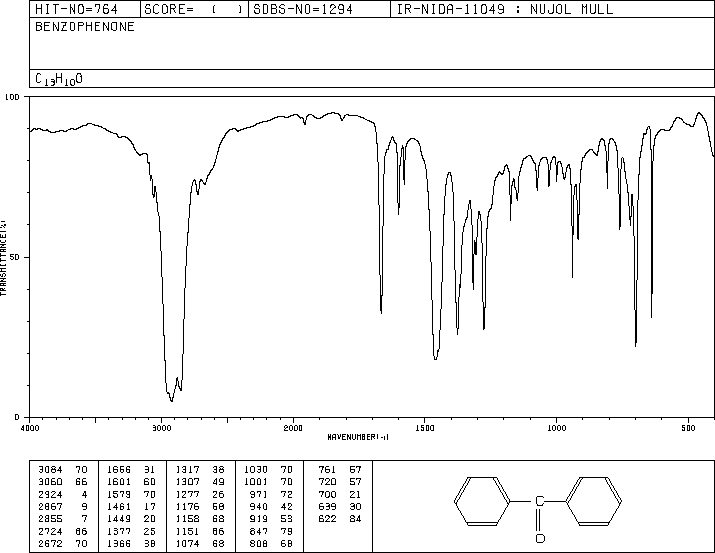Select peak table entry 1277
The height and width of the screenshot is (553, 715).
click(x=187, y=494)
